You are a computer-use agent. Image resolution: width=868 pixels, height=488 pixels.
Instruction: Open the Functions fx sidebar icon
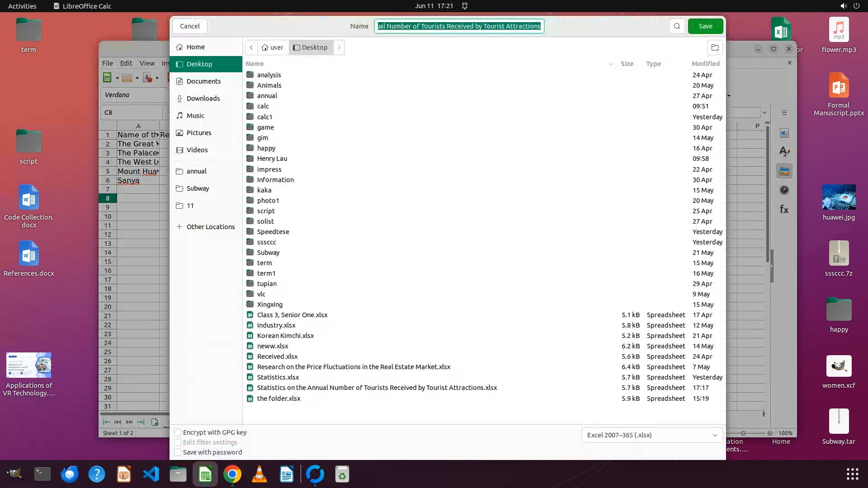pyautogui.click(x=784, y=209)
